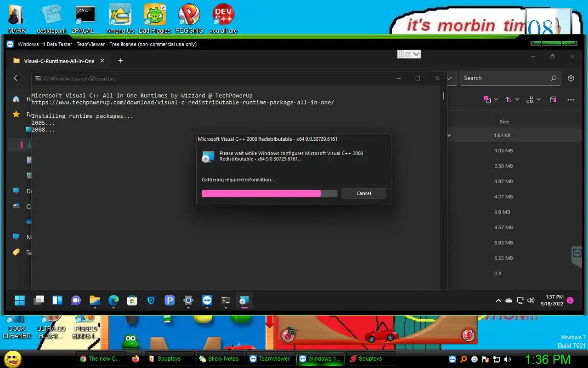Select the Visual-C-Runtimes-All-in-One Explorer tab

(x=59, y=61)
